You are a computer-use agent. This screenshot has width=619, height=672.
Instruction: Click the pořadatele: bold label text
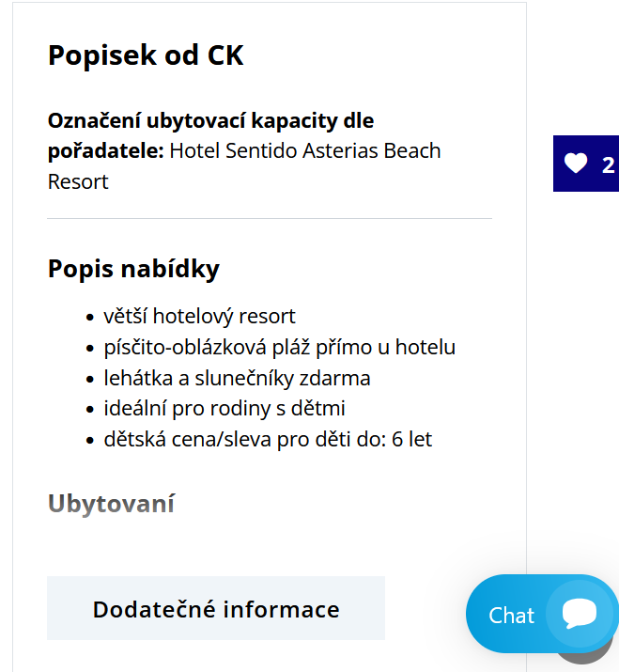click(106, 151)
